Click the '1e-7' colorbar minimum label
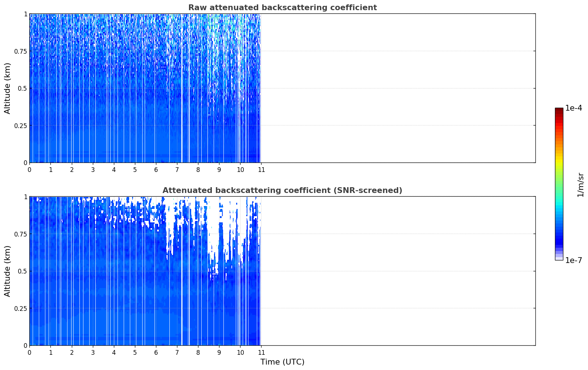Image resolution: width=588 pixels, height=370 pixels. point(573,260)
